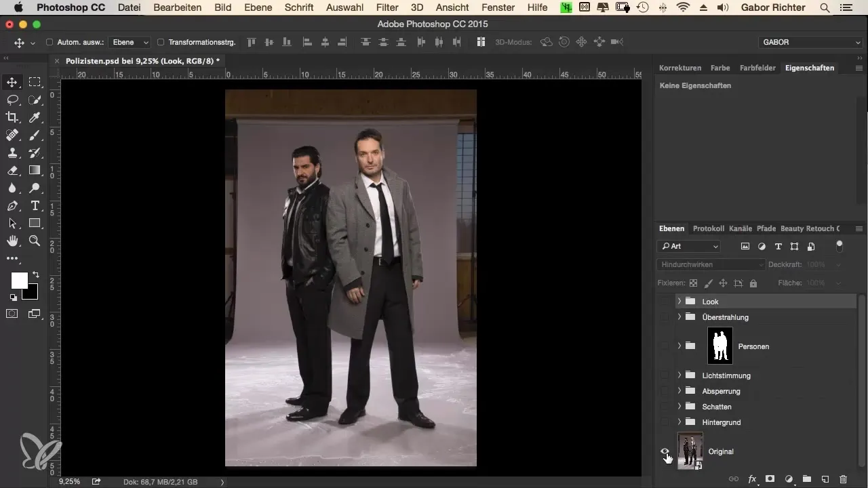Click the Original layer thumbnail

pyautogui.click(x=690, y=451)
